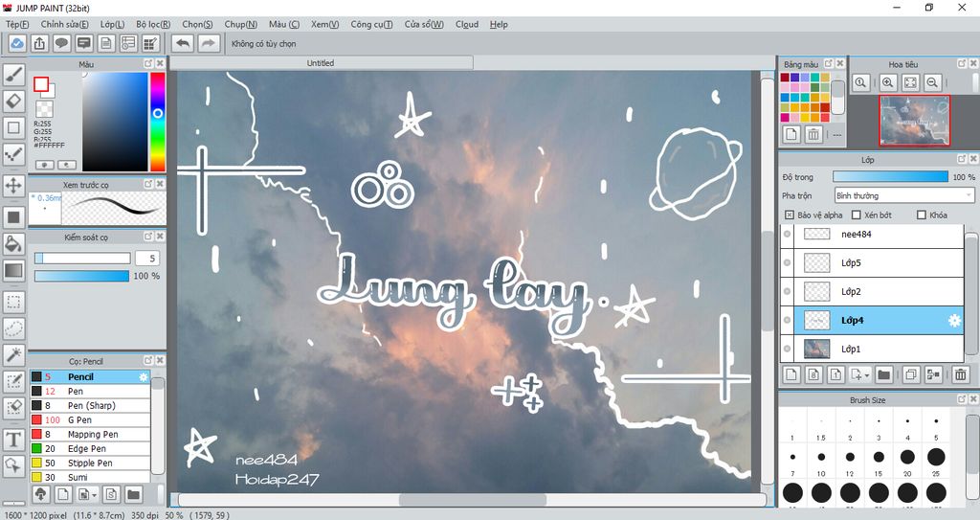Viewport: 980px width, 520px height.
Task: Toggle visibility of Lớp2 layer
Action: click(x=787, y=291)
